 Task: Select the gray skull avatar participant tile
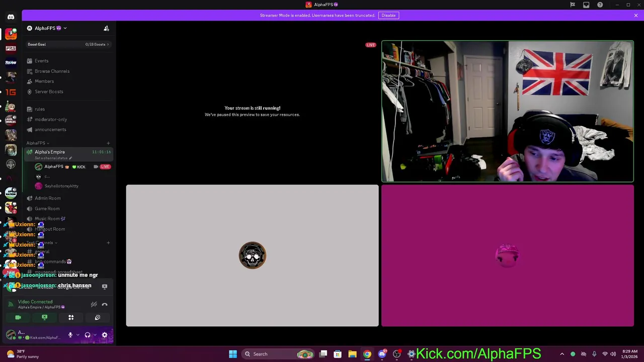(252, 255)
